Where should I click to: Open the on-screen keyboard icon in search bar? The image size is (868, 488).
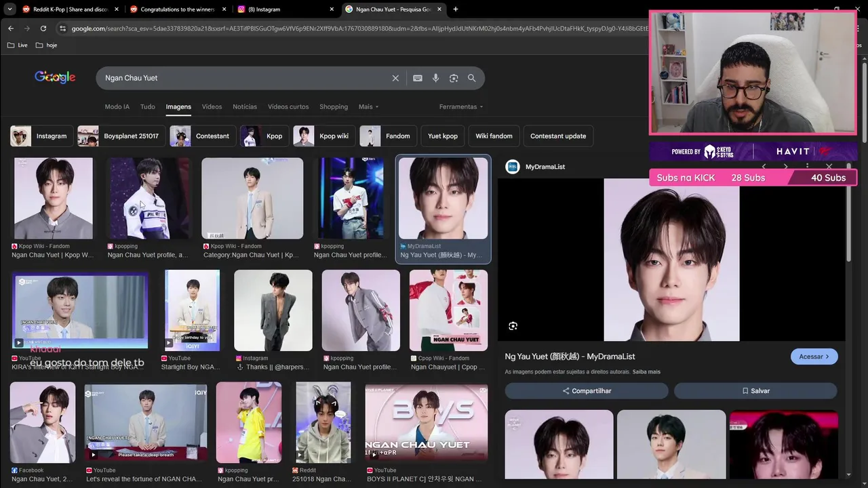(x=418, y=78)
